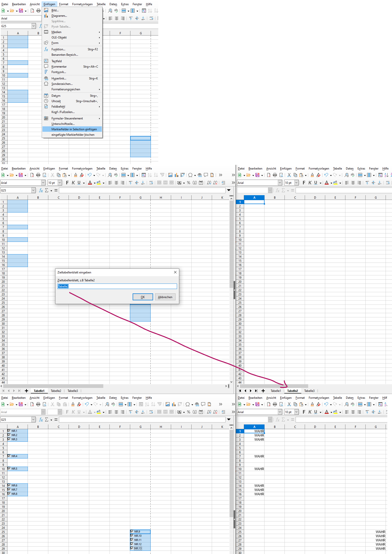Image resolution: width=392 pixels, height=554 pixels.
Task: Toggle the NR.6 checkbox
Action: pos(9,485)
